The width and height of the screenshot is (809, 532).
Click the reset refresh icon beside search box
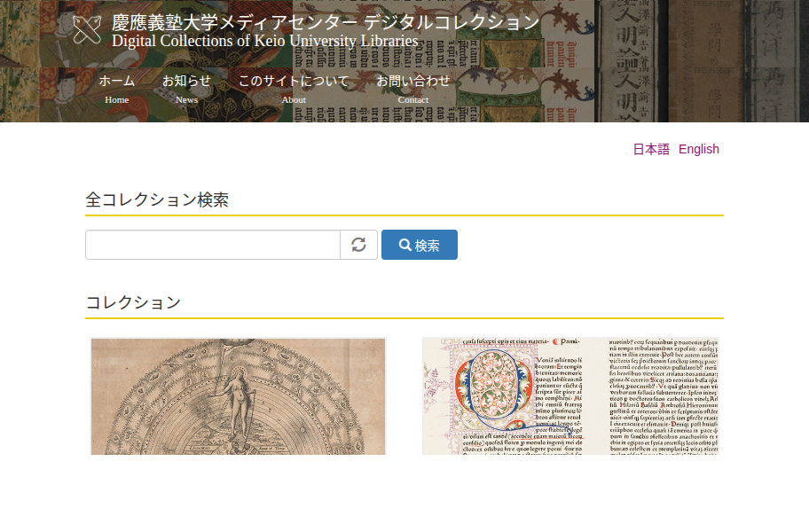point(358,245)
